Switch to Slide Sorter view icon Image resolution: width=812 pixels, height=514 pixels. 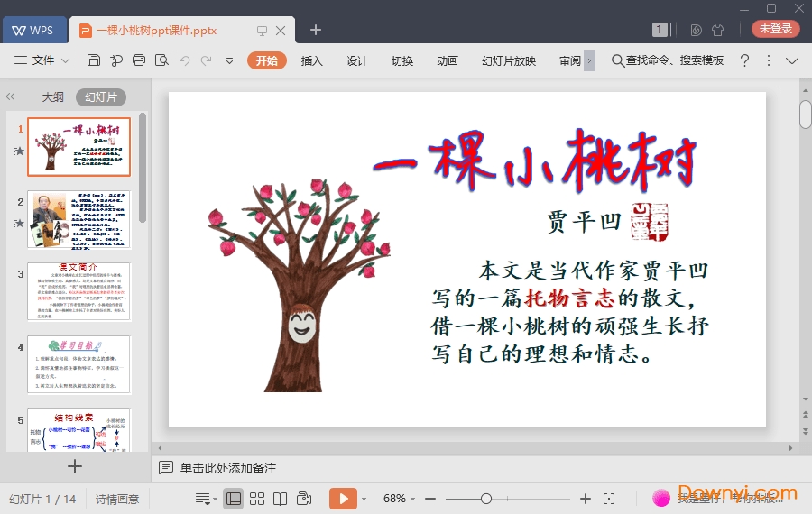point(257,499)
